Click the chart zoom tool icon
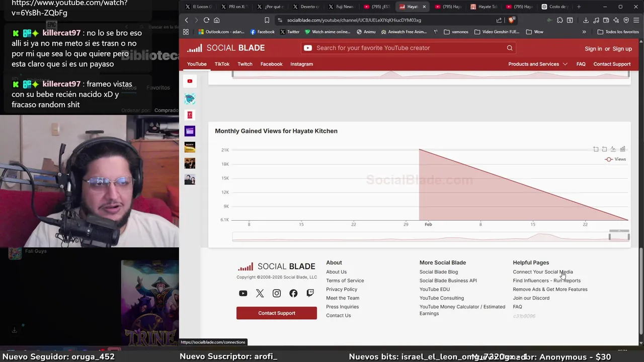 click(x=596, y=149)
